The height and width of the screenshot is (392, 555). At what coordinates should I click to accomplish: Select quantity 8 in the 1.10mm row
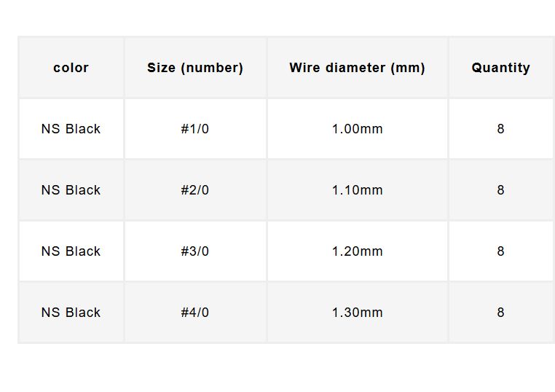click(500, 190)
